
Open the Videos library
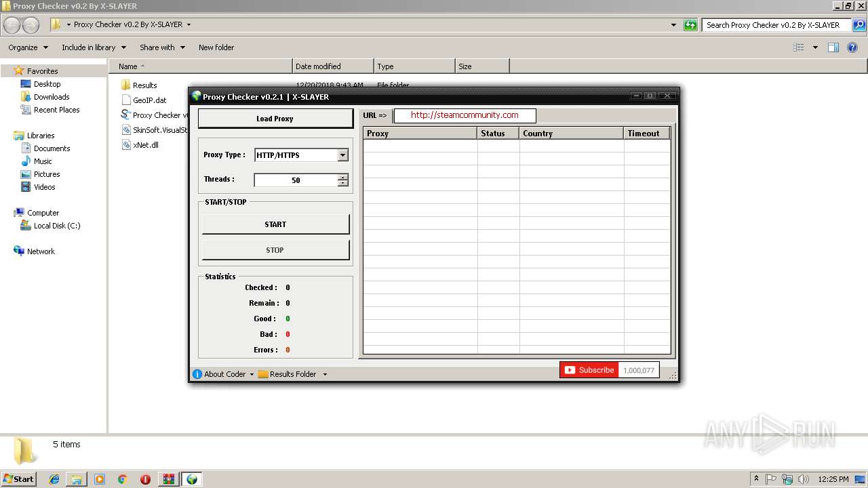point(45,187)
